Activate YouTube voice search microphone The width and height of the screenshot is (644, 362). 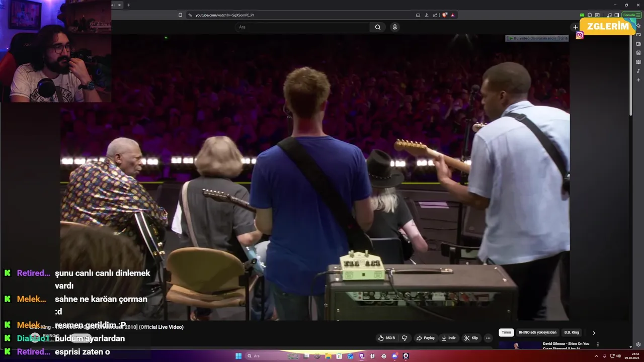click(395, 27)
